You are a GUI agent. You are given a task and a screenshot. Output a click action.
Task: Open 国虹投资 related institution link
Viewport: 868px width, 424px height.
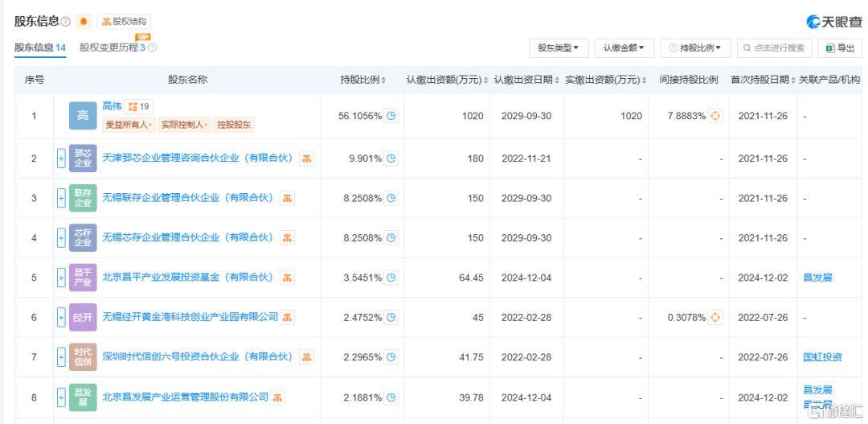pos(823,357)
